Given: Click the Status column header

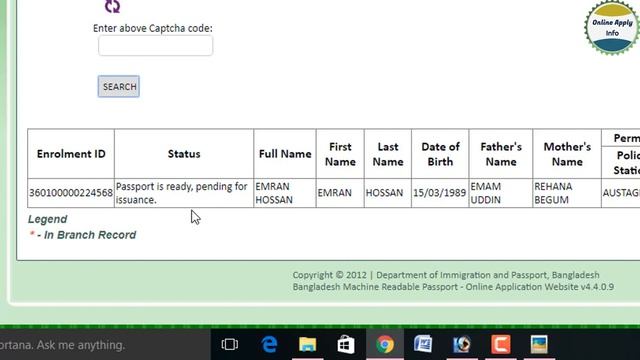Looking at the screenshot, I should (x=184, y=154).
